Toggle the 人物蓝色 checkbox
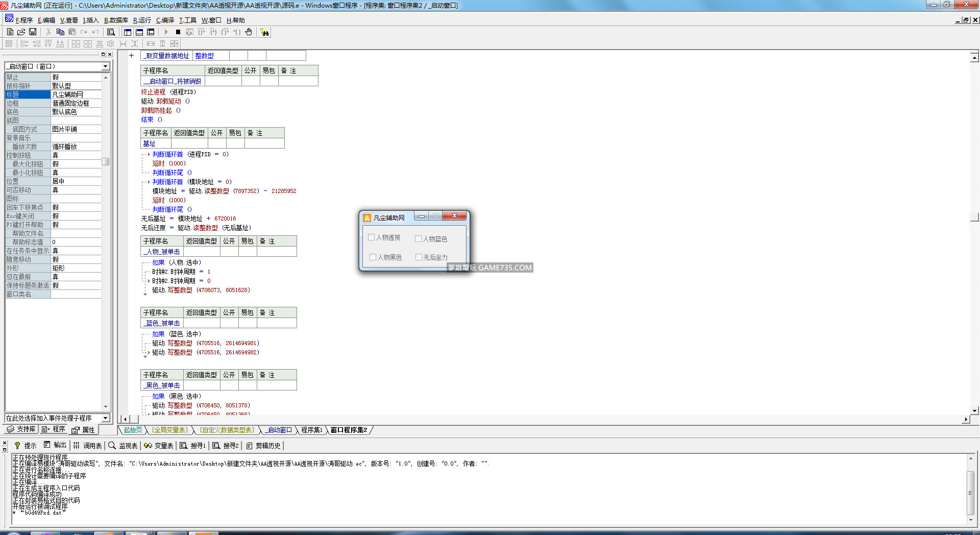The height and width of the screenshot is (535, 980). pos(418,239)
